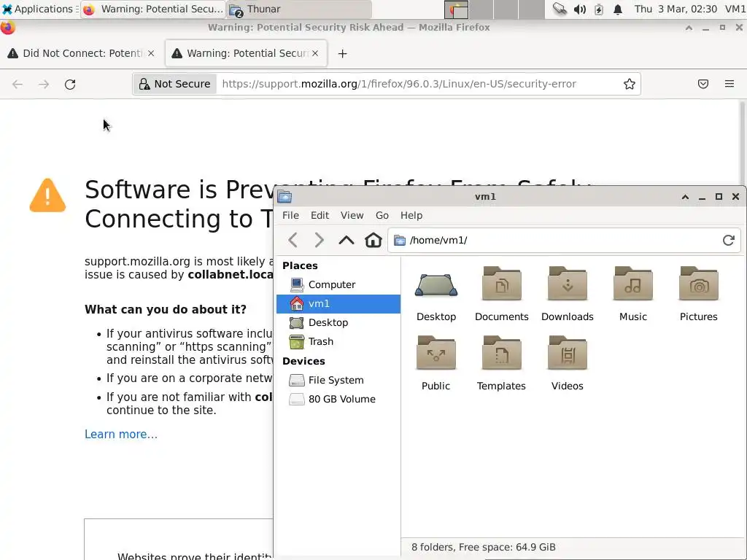Screen dimensions: 747x560
Task: Reload the Thunar folder view
Action: point(729,240)
